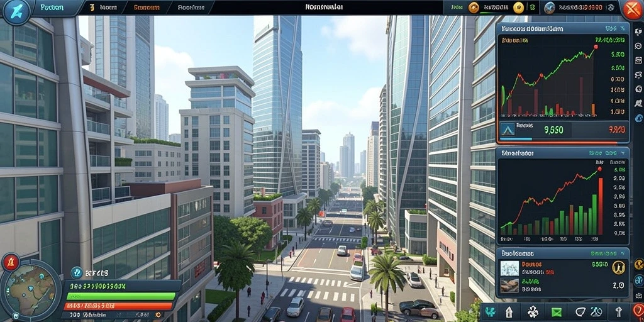Click the globe icon in top resource bar
The image size is (644, 322).
click(x=550, y=8)
